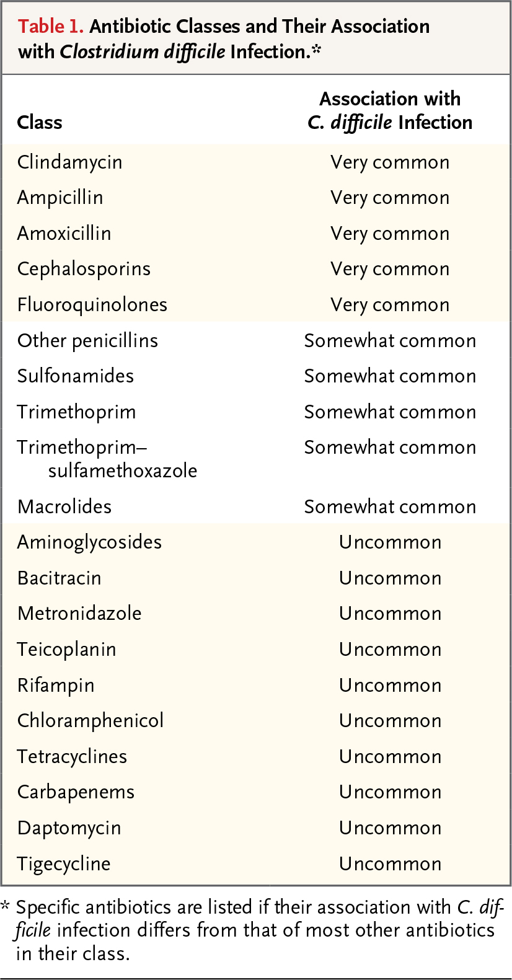Click the 'Association with C. difficile Infection' header
Screen dimensions: 512x980
(x=390, y=110)
